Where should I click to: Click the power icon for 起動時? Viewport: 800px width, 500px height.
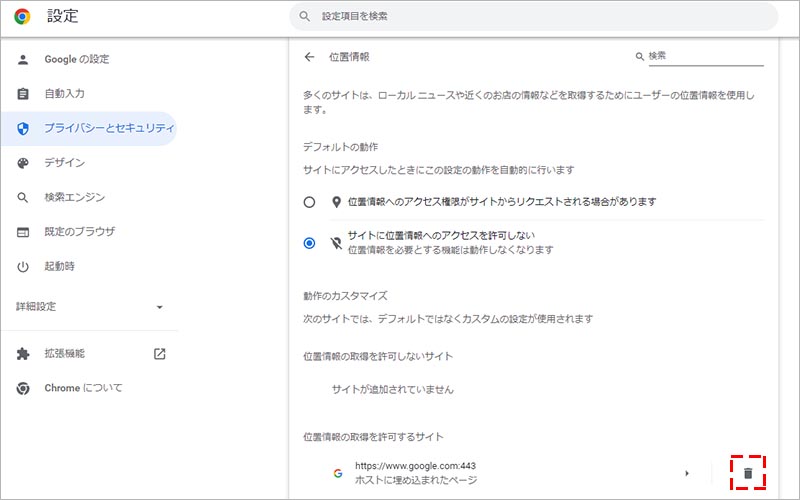pos(24,267)
